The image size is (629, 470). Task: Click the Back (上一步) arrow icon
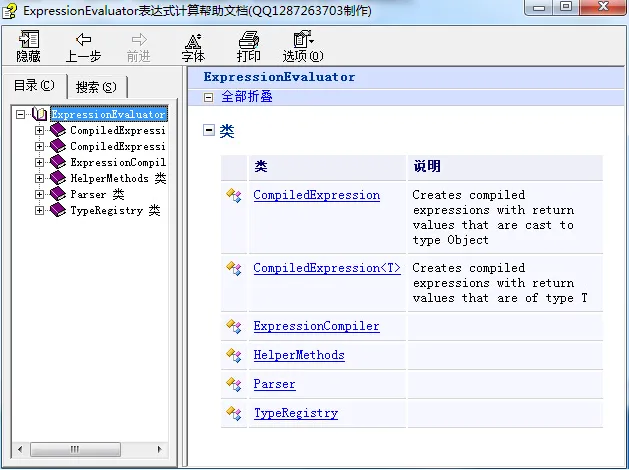(83, 40)
